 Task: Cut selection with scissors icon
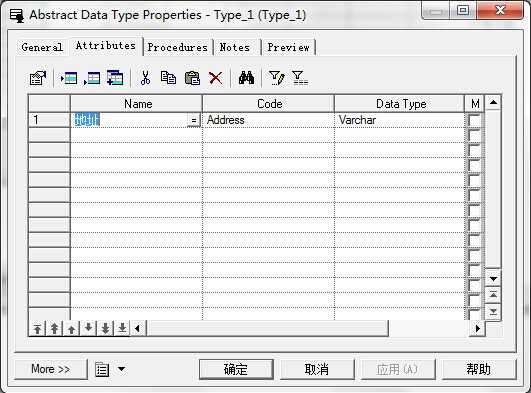(145, 78)
